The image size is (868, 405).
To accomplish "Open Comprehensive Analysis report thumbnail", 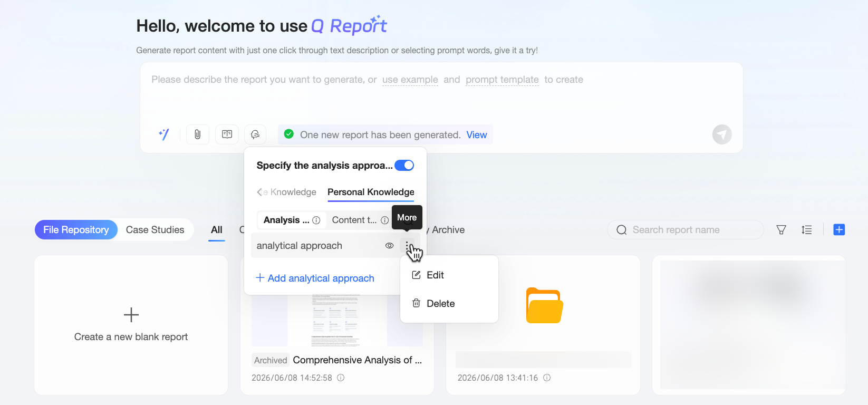I will (x=337, y=321).
